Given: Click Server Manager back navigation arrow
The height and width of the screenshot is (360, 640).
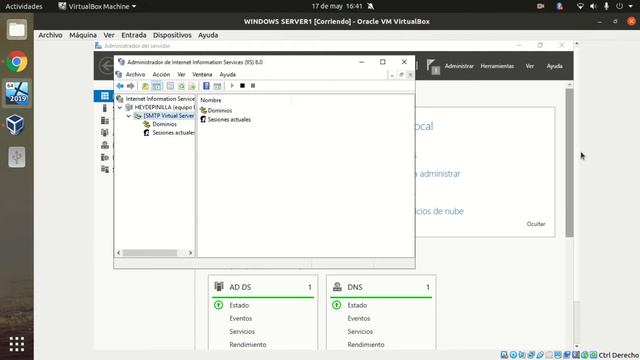Looking at the screenshot, I should [x=107, y=65].
